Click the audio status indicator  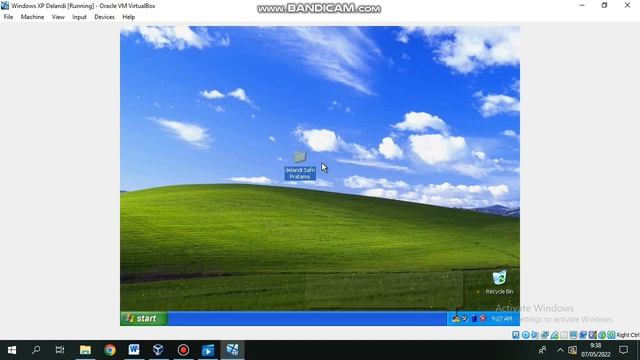point(535,335)
